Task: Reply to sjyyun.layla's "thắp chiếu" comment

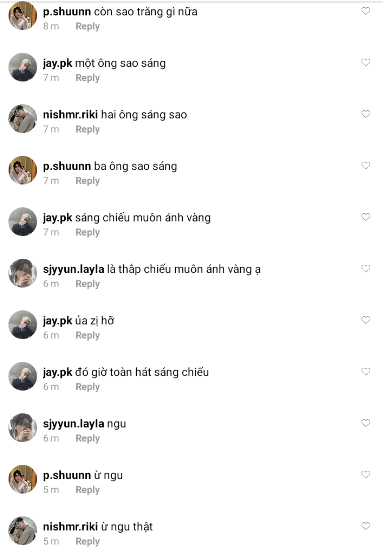Action: coord(88,284)
